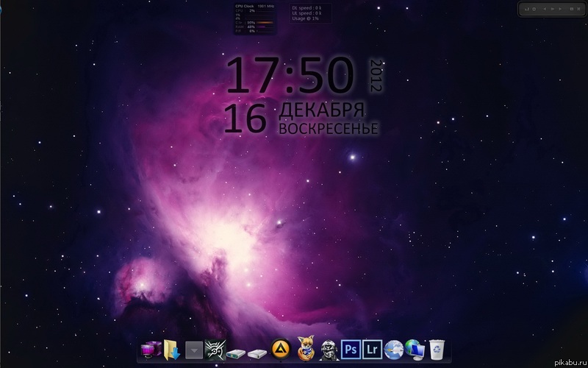Start AIMP player from the dock
Screen dimensions: 588x368
coord(281,349)
